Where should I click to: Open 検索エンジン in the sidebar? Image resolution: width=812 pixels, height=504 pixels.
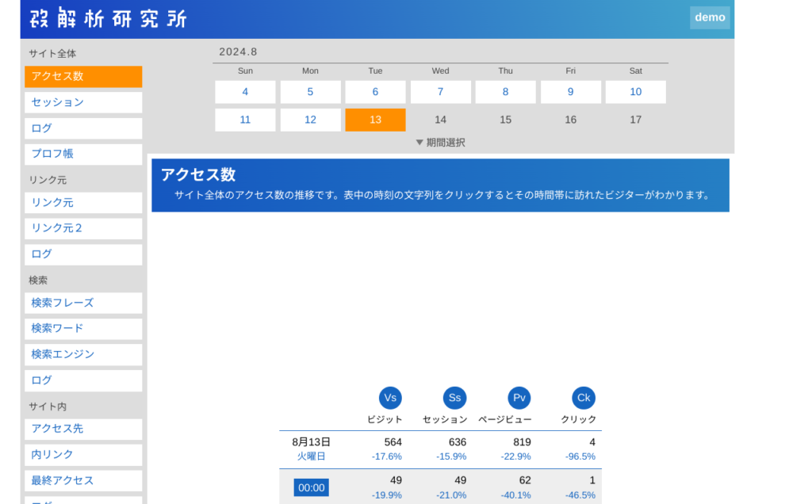pos(83,354)
